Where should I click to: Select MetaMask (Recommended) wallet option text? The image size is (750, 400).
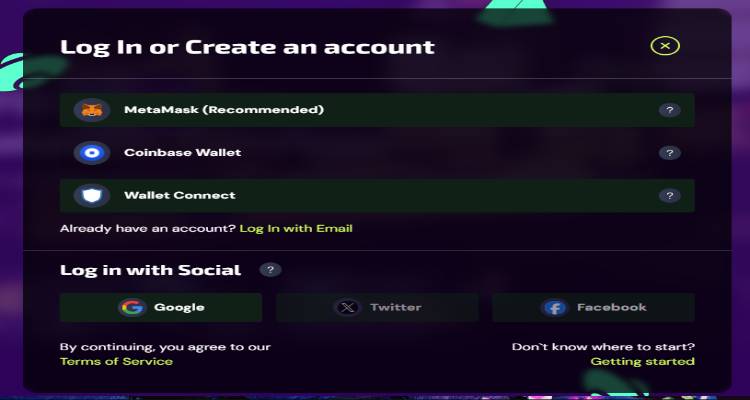[x=224, y=110]
